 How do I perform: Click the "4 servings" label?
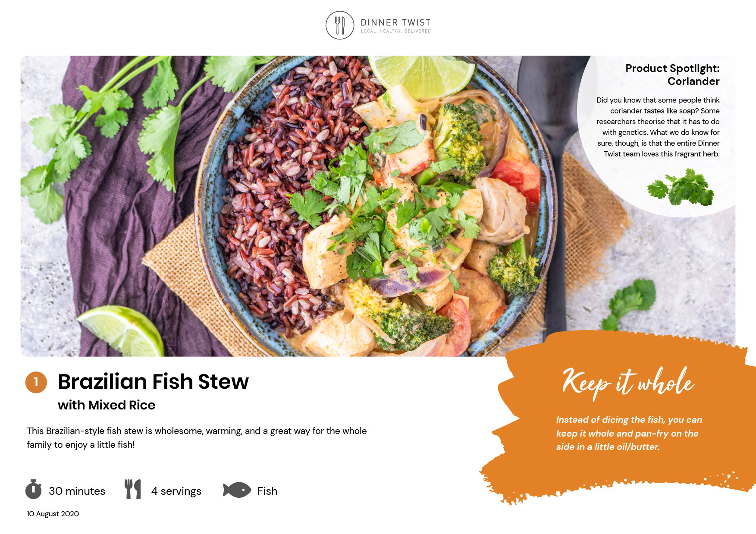pyautogui.click(x=176, y=491)
